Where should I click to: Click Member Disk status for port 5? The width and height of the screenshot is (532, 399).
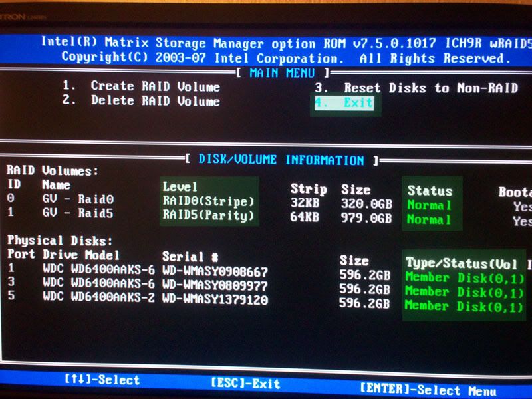464,306
